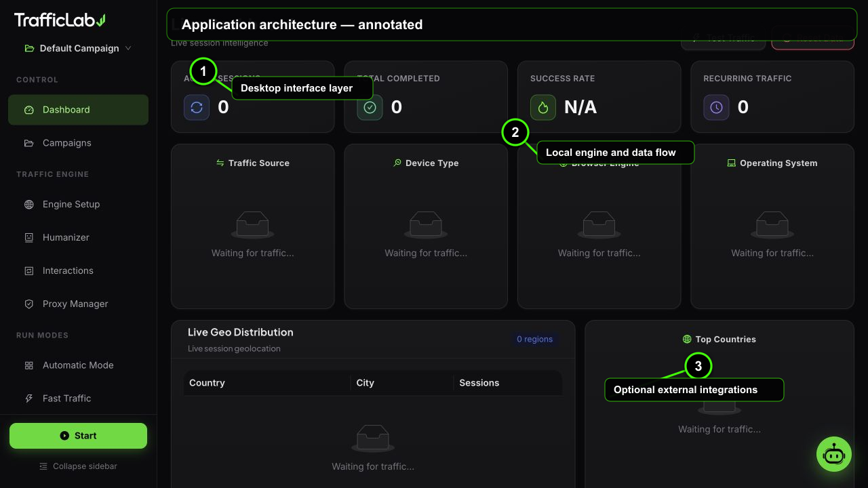Collapse the sidebar
This screenshot has height=488, width=868.
[78, 466]
